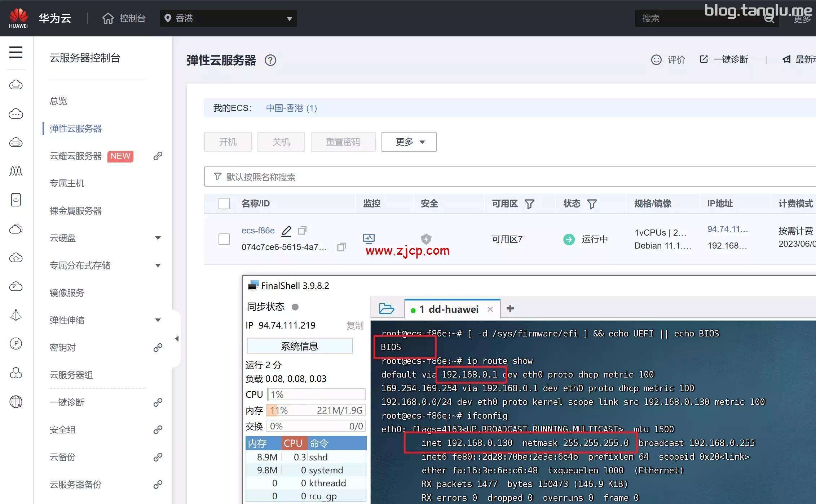This screenshot has height=504, width=816.
Task: Edit the ecs-f86e server name with pencil icon
Action: click(x=286, y=231)
